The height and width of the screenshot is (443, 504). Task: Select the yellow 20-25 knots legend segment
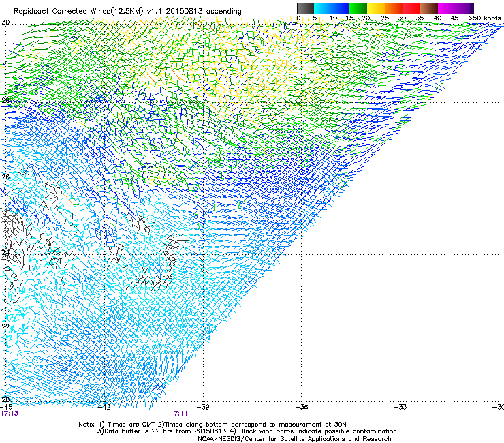376,8
